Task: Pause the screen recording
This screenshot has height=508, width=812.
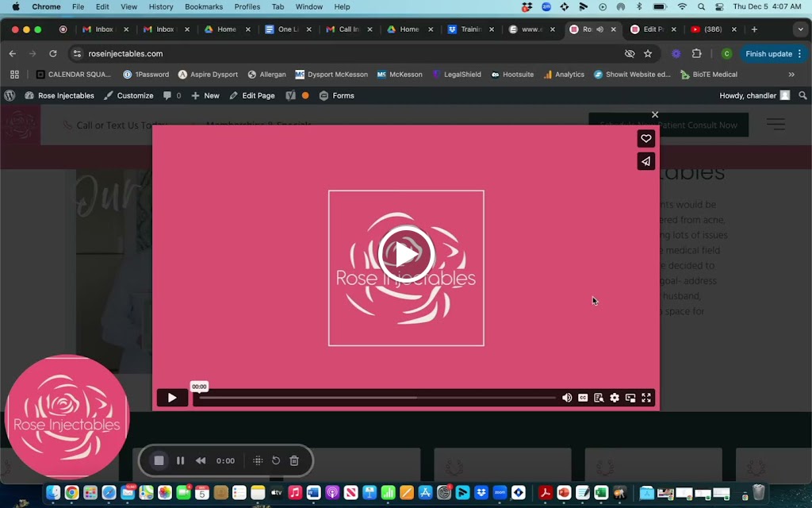Action: point(180,460)
